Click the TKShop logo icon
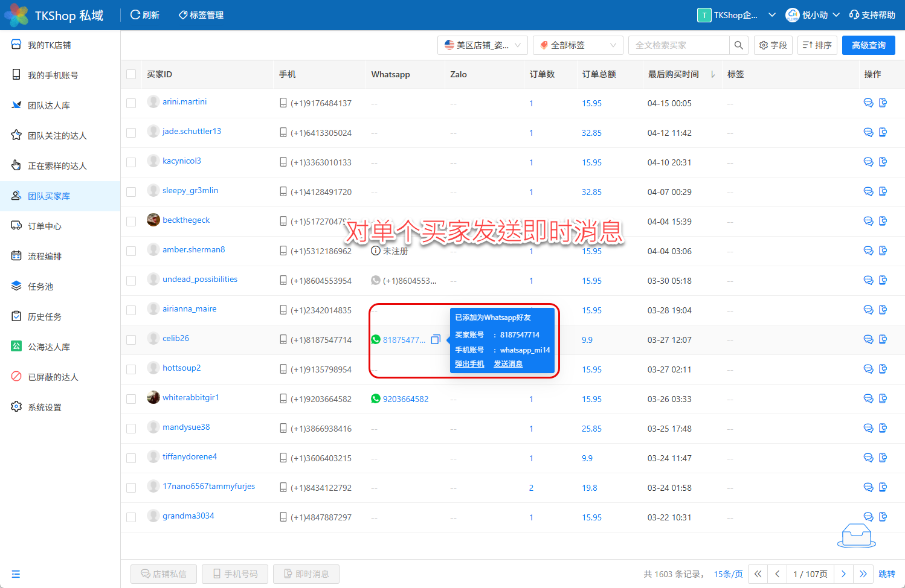Image resolution: width=905 pixels, height=588 pixels. (16, 15)
